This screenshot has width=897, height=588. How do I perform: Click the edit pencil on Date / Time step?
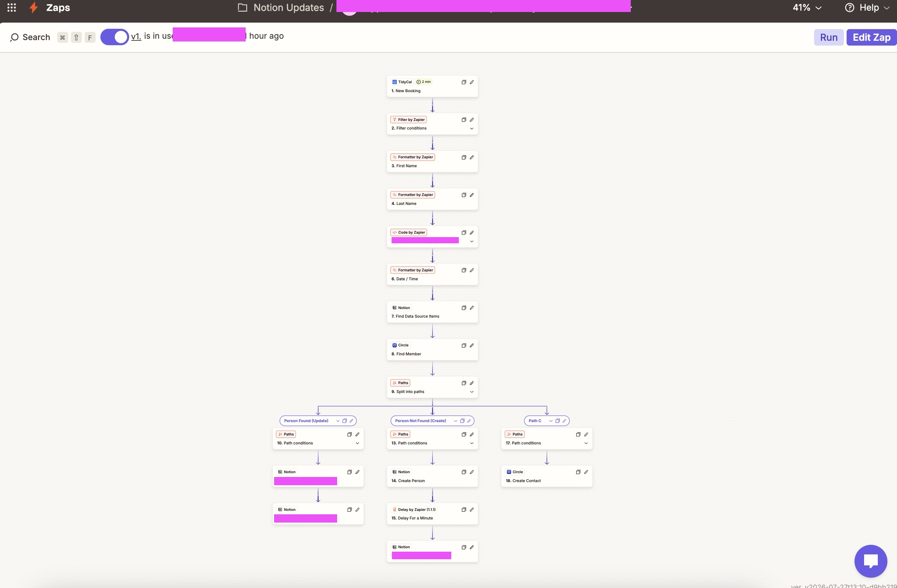471,270
